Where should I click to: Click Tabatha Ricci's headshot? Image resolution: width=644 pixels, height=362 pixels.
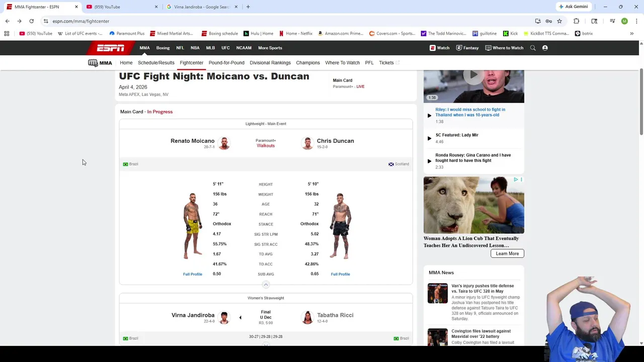[x=307, y=317]
